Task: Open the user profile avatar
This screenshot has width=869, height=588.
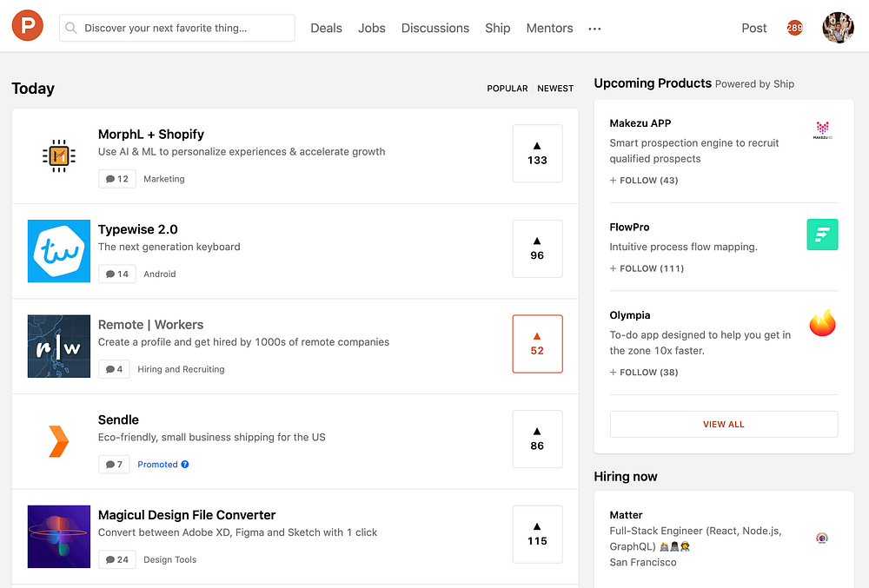Action: point(838,28)
